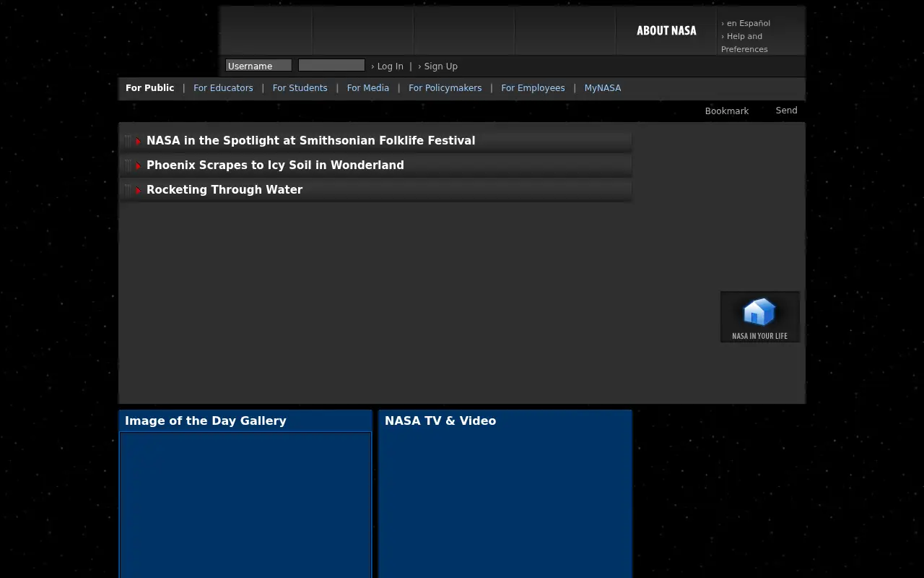924x578 pixels.
Task: Focus the Username input field
Action: point(258,66)
